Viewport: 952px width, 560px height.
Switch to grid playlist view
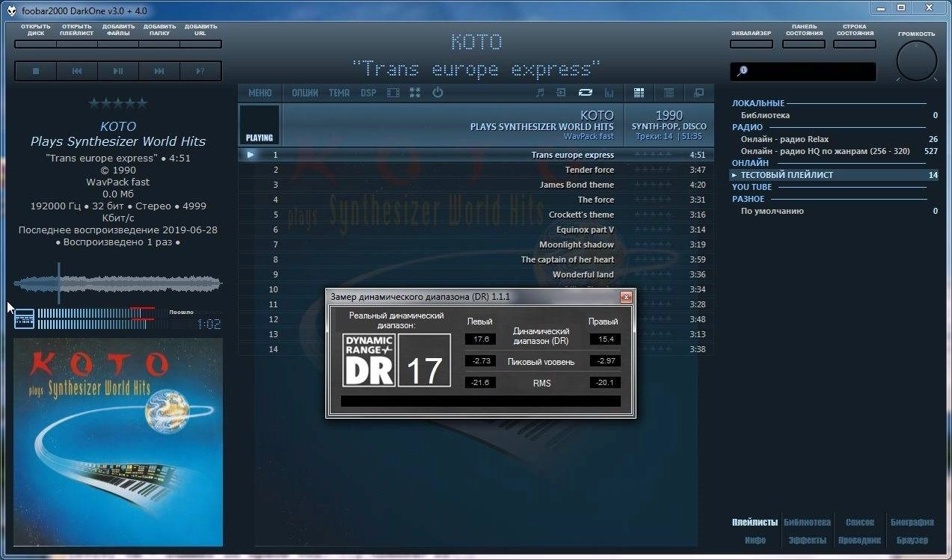coord(639,93)
